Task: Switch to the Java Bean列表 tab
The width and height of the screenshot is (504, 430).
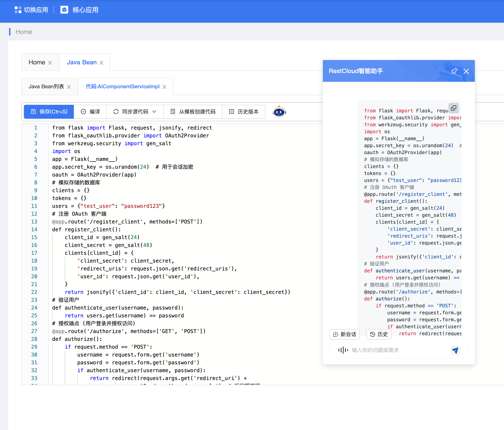Action: point(46,87)
